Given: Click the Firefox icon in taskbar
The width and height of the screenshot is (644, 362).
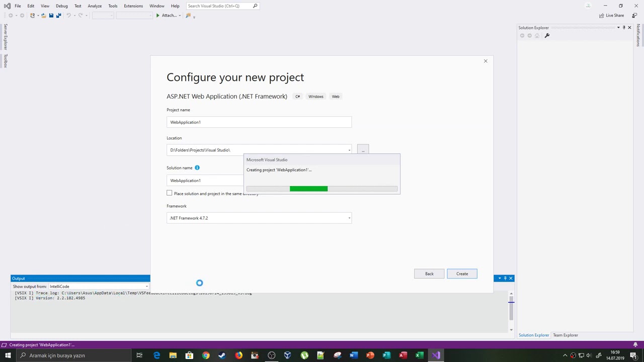Looking at the screenshot, I should pos(238,355).
